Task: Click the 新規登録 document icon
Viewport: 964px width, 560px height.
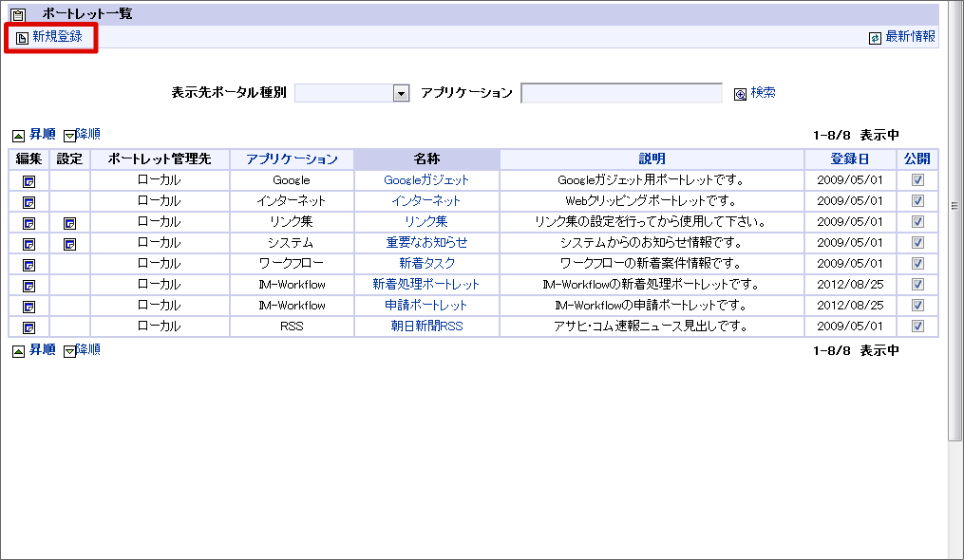Action: [22, 38]
